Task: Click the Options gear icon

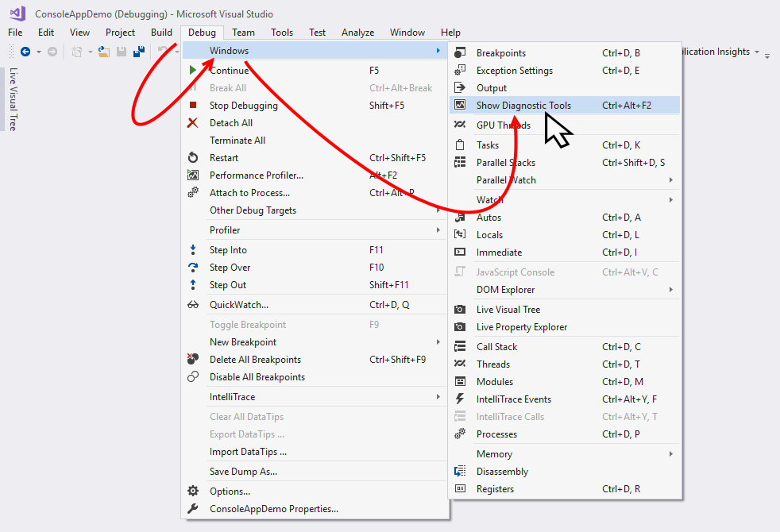Action: (193, 492)
